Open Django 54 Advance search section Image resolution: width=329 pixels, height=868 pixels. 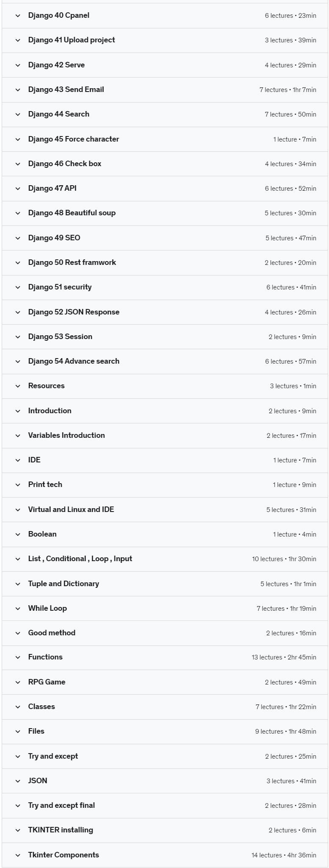point(74,361)
